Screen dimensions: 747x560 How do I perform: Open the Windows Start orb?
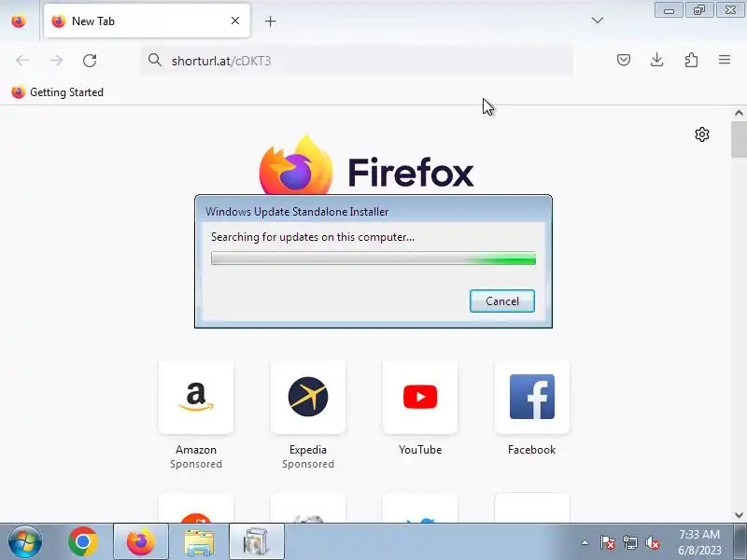click(25, 541)
